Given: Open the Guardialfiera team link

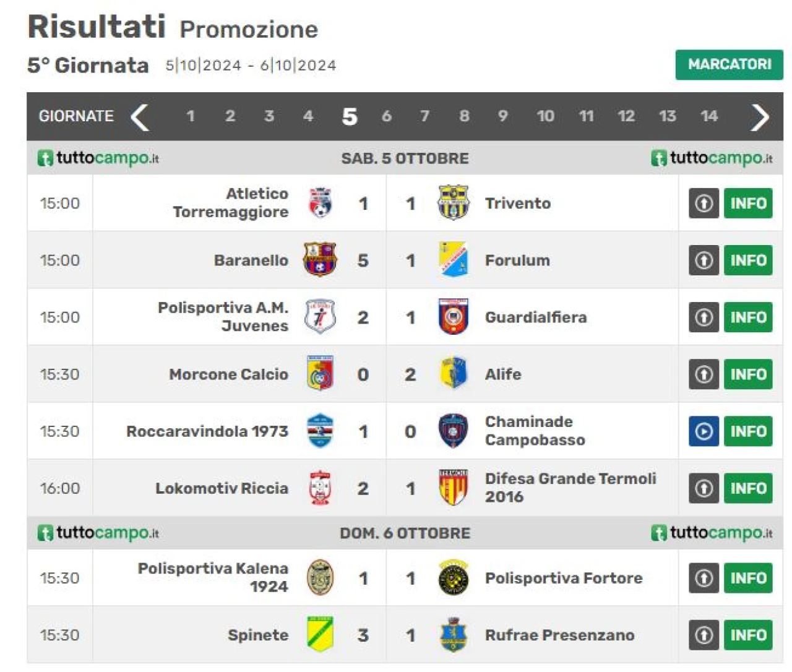Looking at the screenshot, I should click(536, 317).
